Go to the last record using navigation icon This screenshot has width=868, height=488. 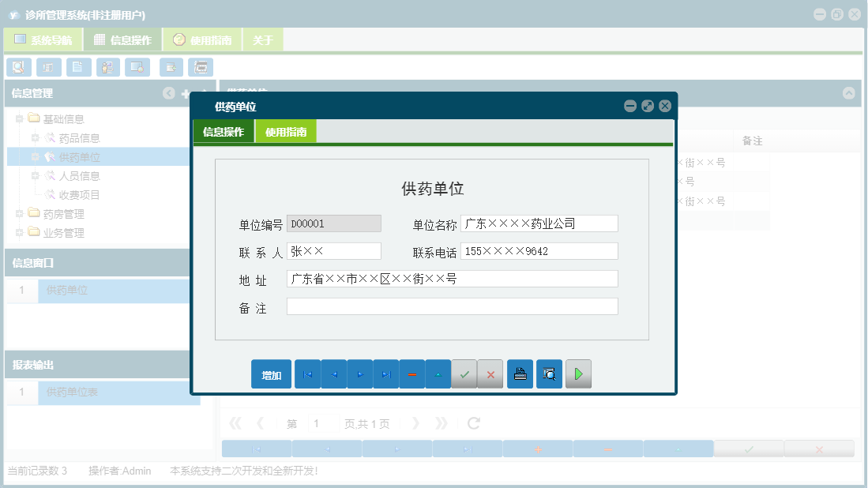click(x=385, y=374)
